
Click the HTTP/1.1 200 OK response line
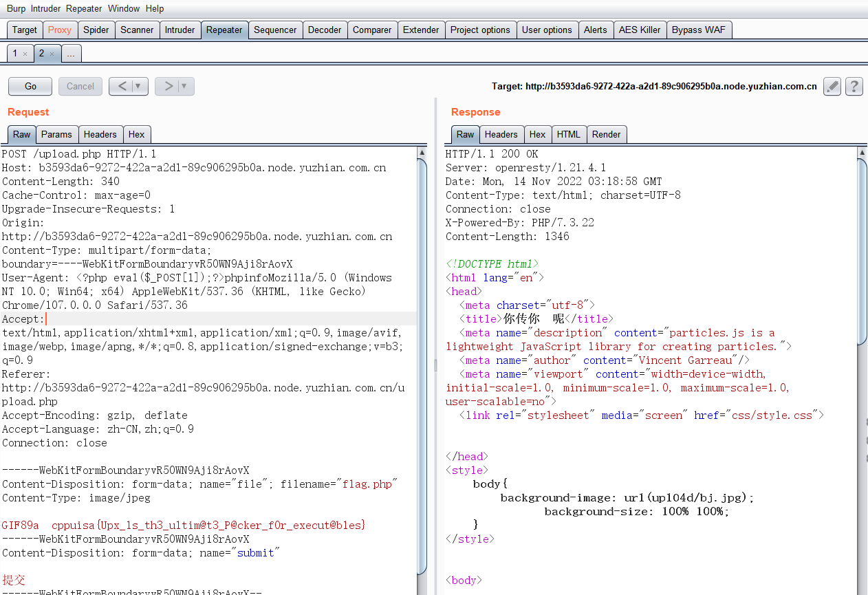click(492, 153)
